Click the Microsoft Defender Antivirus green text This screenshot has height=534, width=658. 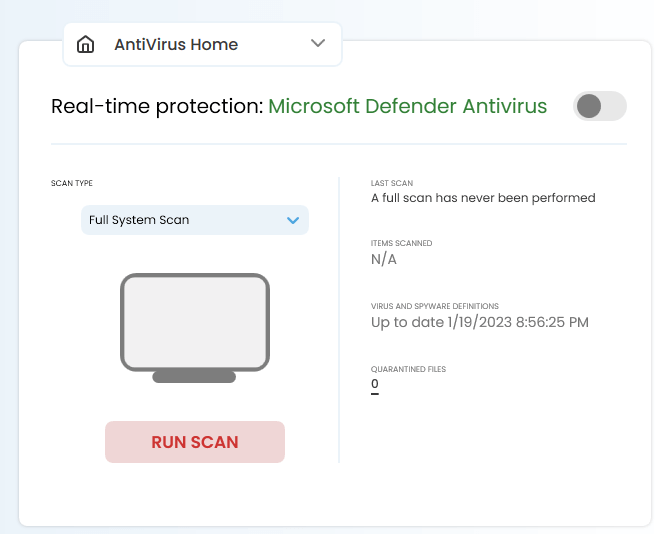[x=407, y=106]
